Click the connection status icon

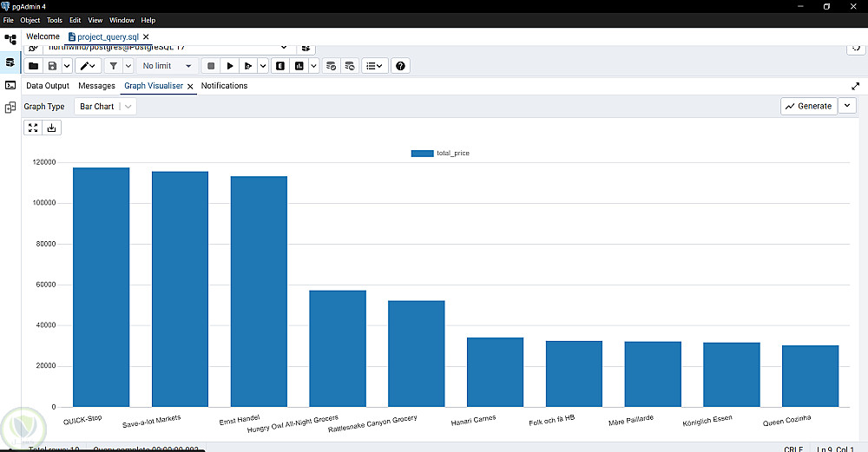[x=33, y=49]
